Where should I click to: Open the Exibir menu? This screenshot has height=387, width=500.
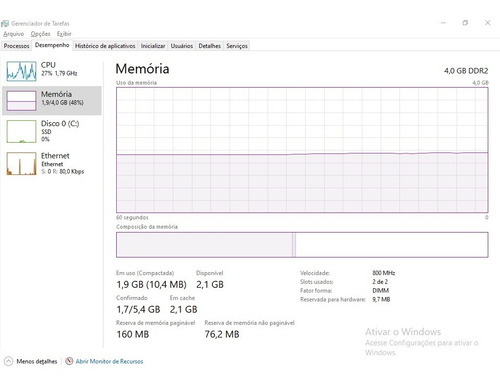pyautogui.click(x=64, y=34)
